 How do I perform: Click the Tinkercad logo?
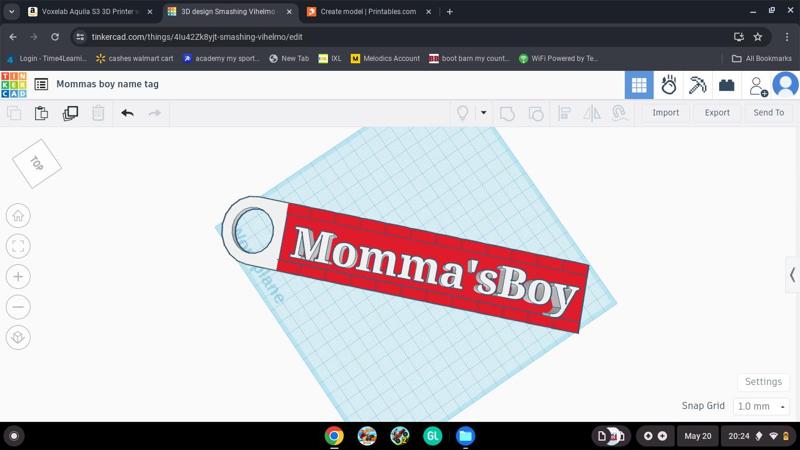point(14,85)
